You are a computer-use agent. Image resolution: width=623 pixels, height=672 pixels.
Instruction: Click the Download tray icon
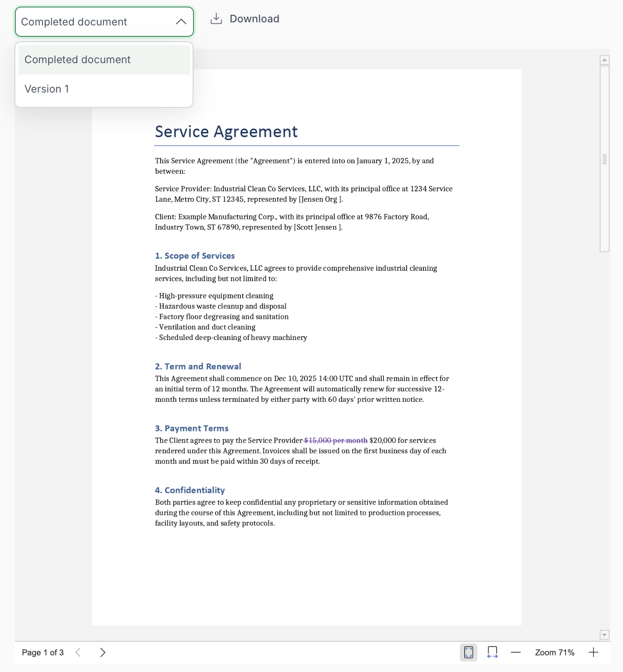pyautogui.click(x=216, y=19)
